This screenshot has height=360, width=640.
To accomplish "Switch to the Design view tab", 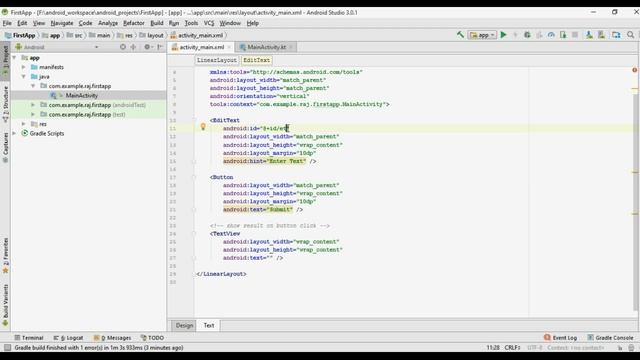I will coord(184,325).
